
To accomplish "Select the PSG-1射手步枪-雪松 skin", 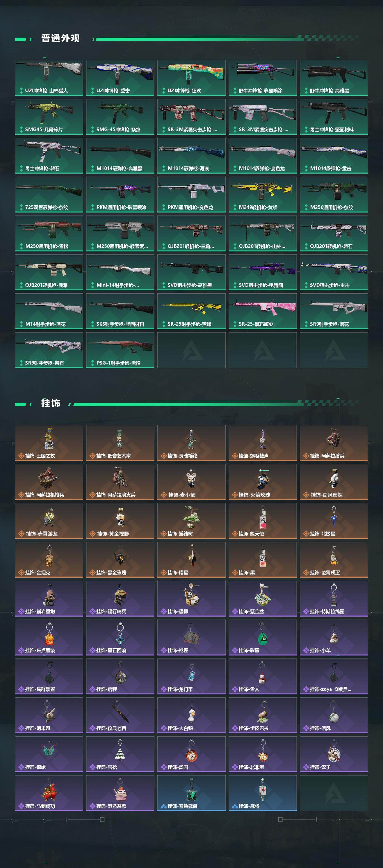I will (x=120, y=350).
